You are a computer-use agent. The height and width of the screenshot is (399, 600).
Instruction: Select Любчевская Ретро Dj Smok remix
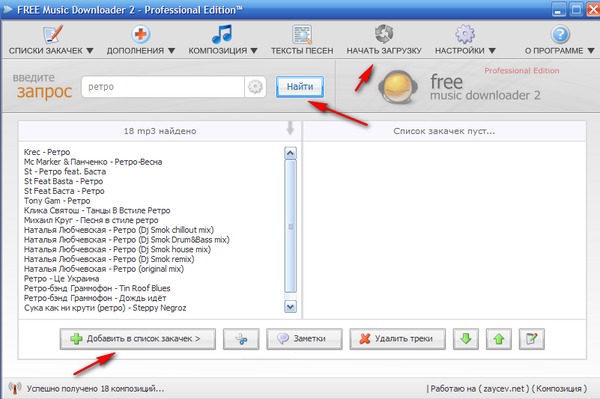[109, 259]
